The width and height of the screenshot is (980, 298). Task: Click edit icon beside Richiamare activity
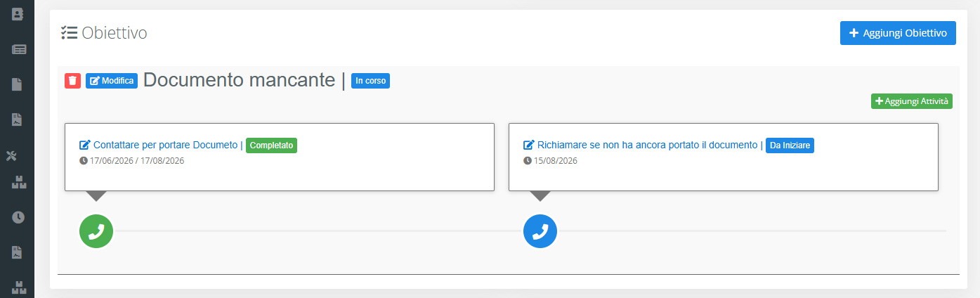click(529, 145)
